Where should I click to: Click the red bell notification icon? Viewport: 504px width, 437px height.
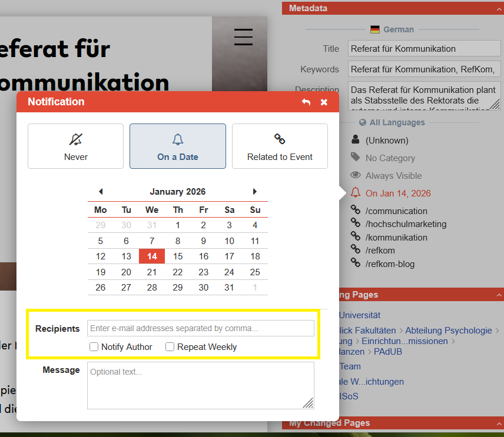pos(355,193)
